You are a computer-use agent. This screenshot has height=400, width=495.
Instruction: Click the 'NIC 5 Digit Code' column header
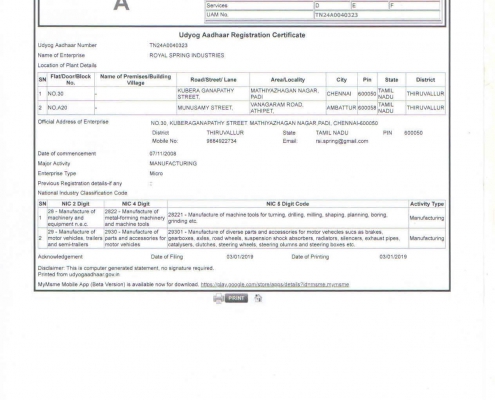click(x=288, y=204)
